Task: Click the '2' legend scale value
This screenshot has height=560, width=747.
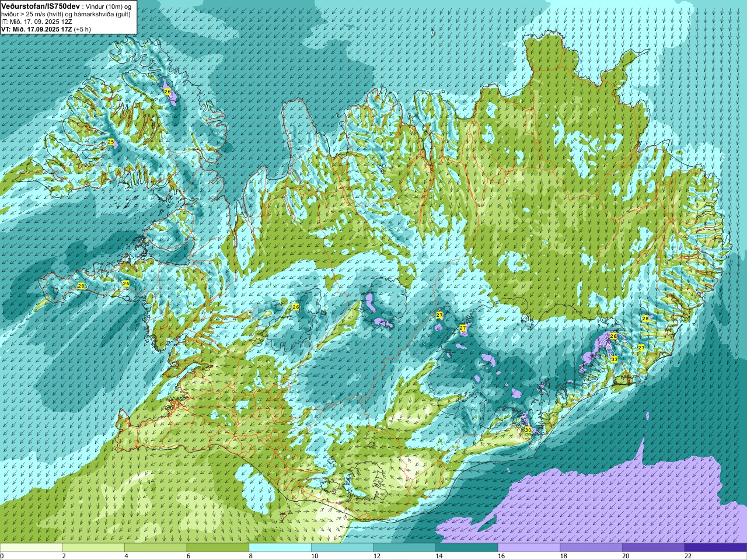Action: coord(64,556)
